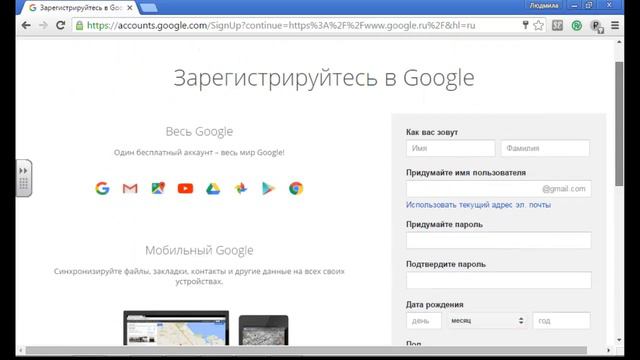640x360 pixels.
Task: Click the Google Maps icon
Action: 158,188
